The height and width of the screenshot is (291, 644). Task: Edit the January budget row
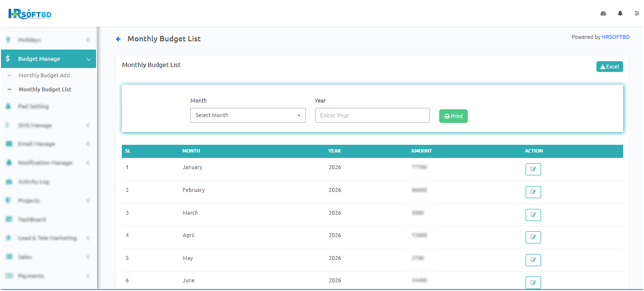tap(533, 169)
